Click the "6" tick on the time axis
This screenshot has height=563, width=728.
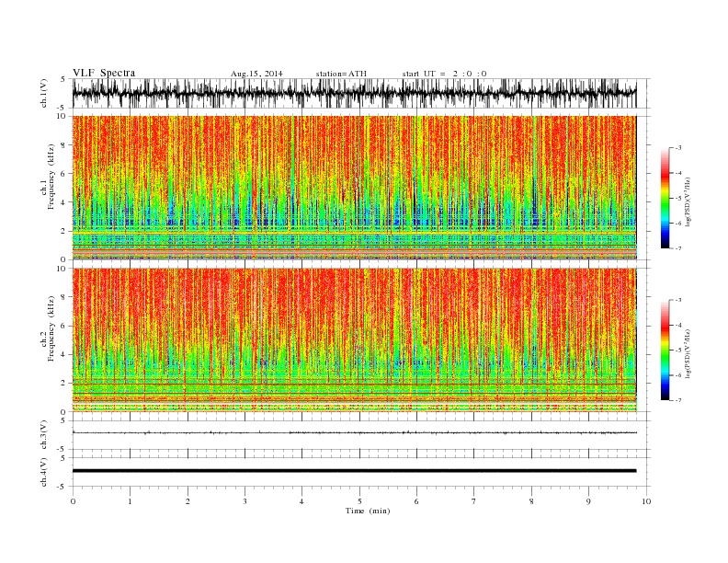coord(416,501)
